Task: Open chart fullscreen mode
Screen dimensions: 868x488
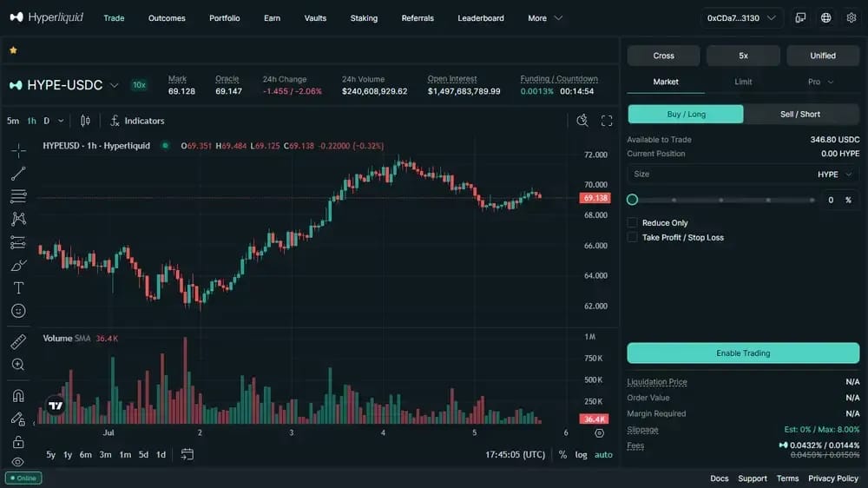Action: click(607, 121)
